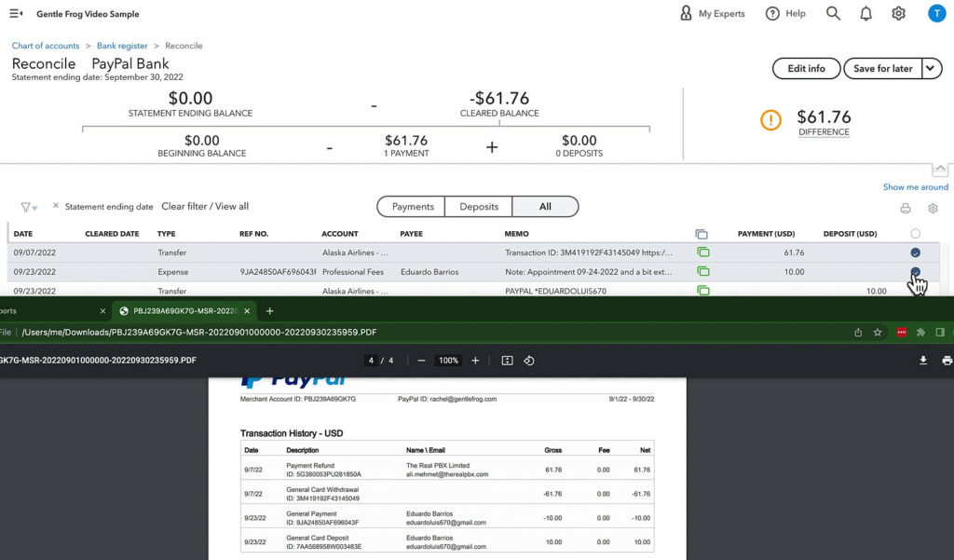954x560 pixels.
Task: Toggle the select-all circle in the table header
Action: tap(915, 233)
